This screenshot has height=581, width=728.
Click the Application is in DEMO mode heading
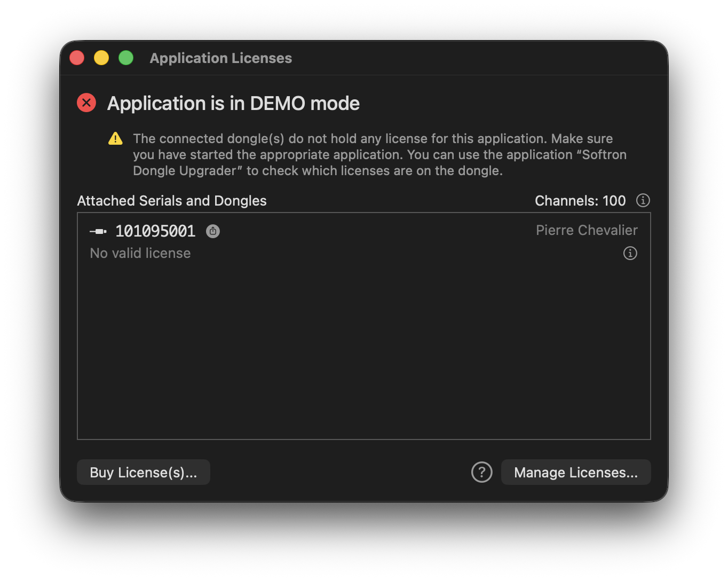tap(233, 103)
